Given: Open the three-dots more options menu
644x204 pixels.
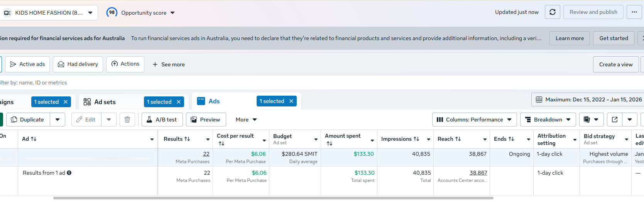Looking at the screenshot, I should click(634, 12).
